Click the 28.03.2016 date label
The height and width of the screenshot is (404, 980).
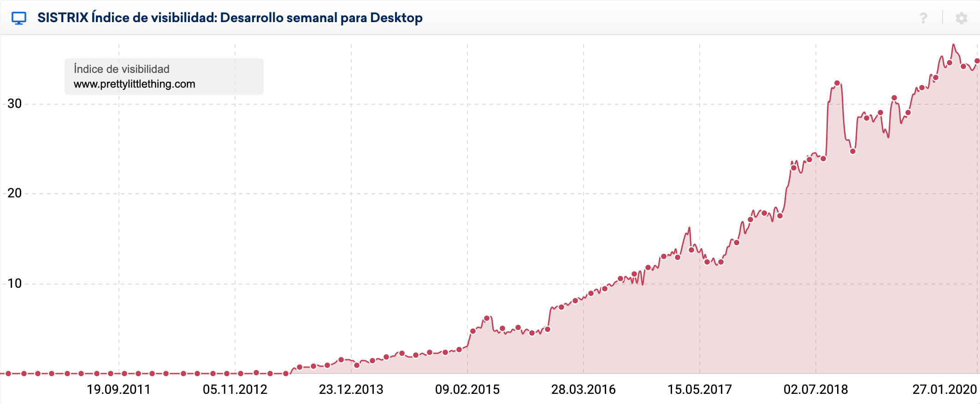click(x=584, y=390)
